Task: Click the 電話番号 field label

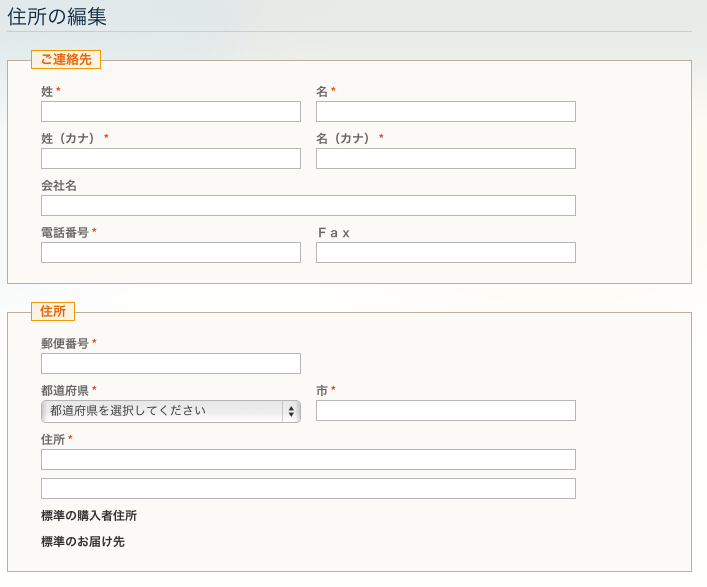Action: click(65, 233)
